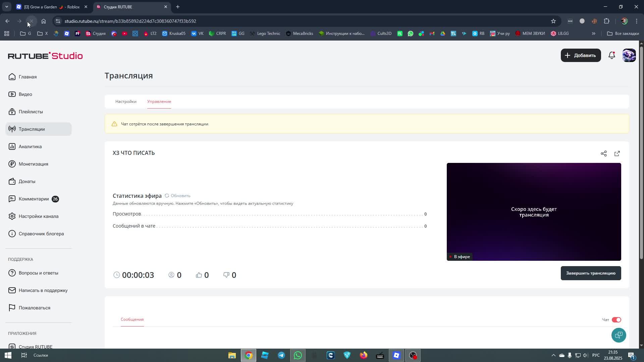The height and width of the screenshot is (362, 644).
Task: Expand the G bookmarks folder
Action: pos(25,34)
